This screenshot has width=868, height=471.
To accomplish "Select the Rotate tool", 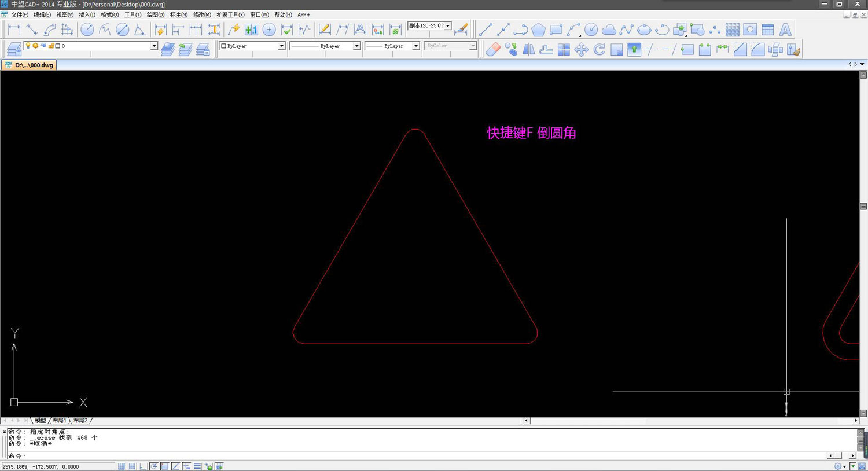I will pos(599,49).
